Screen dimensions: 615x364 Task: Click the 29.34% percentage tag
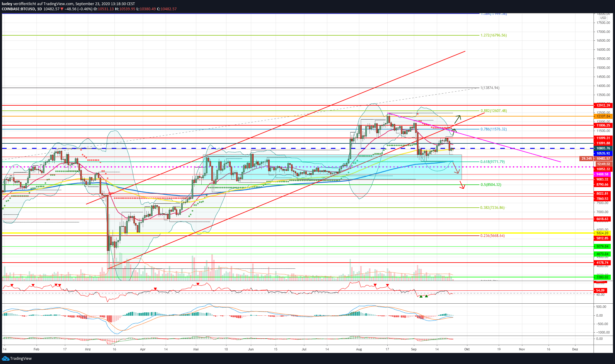[x=586, y=158]
